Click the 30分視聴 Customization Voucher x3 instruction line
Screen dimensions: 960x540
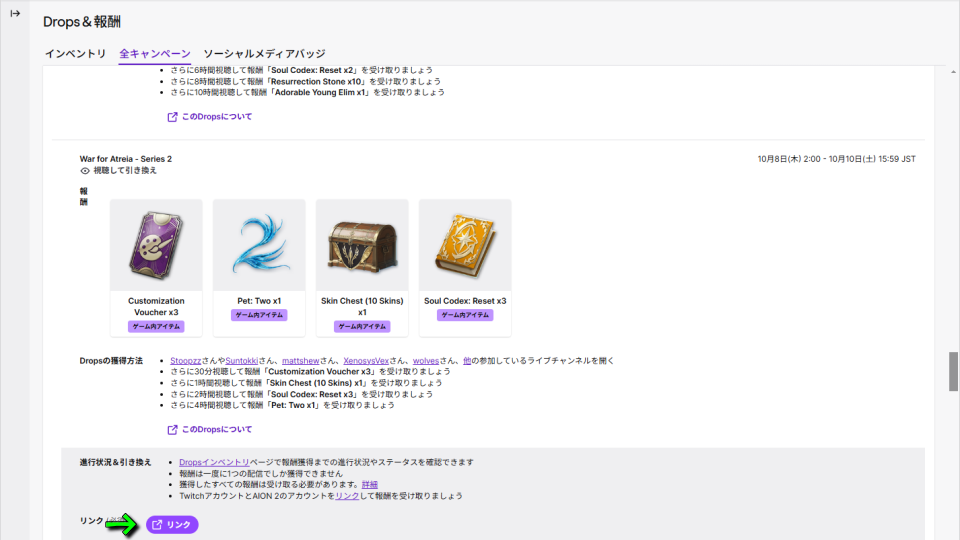point(310,372)
